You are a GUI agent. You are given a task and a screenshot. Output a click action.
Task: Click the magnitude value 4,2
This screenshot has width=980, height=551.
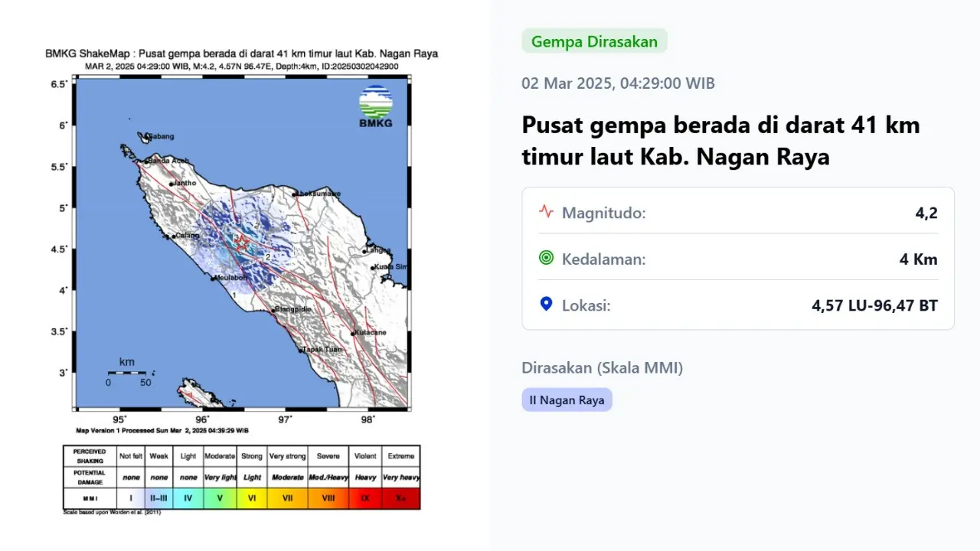[926, 213]
